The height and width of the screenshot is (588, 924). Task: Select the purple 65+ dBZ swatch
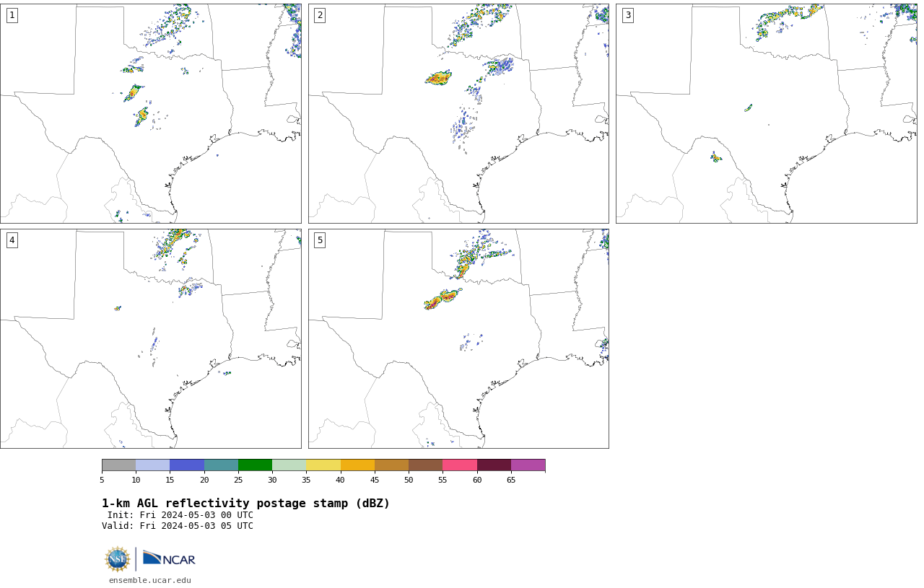click(x=528, y=465)
